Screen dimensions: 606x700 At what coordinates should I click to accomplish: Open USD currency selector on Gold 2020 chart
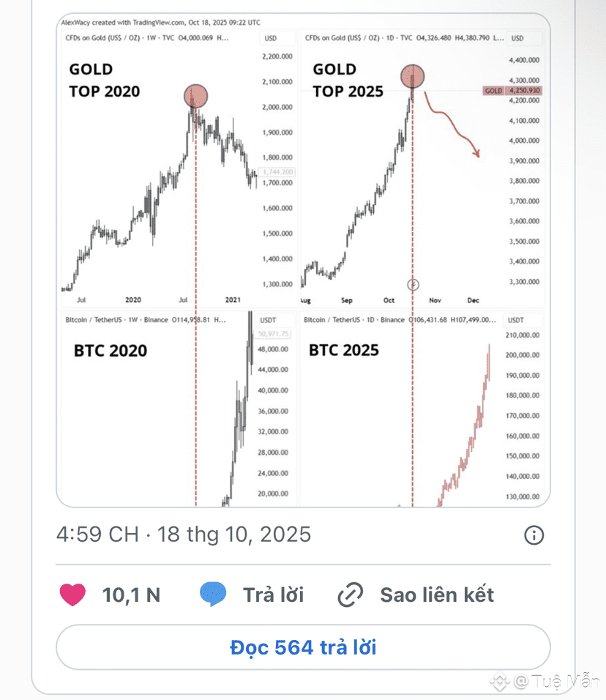pyautogui.click(x=271, y=38)
